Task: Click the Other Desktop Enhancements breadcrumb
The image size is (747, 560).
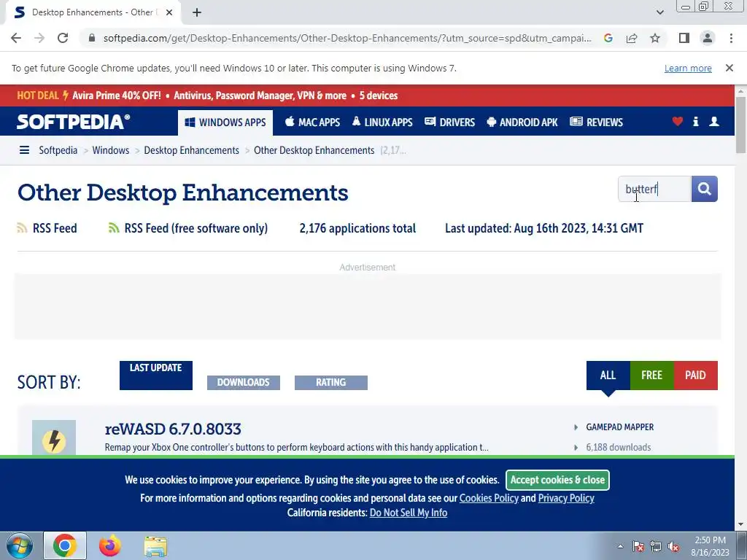Action: point(314,150)
